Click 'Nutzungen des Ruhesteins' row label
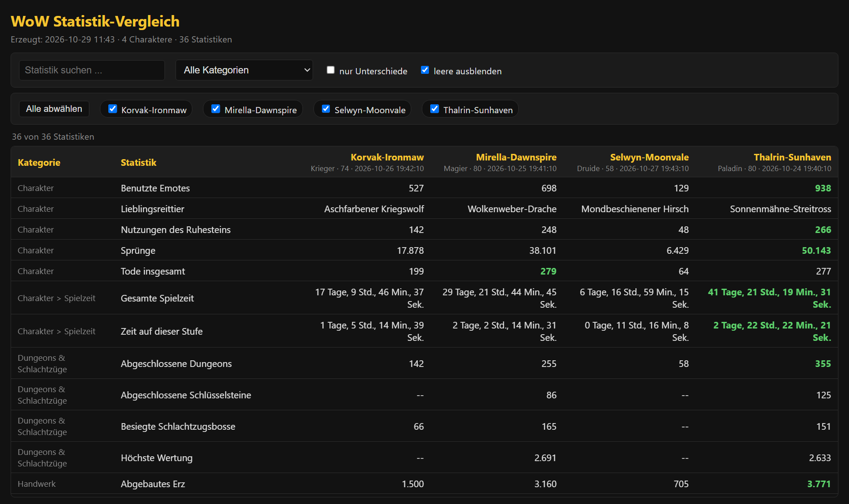The width and height of the screenshot is (849, 504). [176, 229]
